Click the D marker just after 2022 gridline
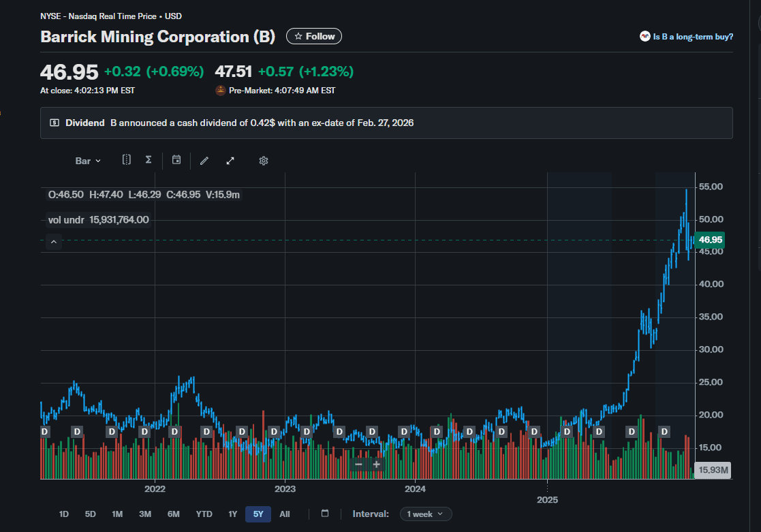 [174, 431]
